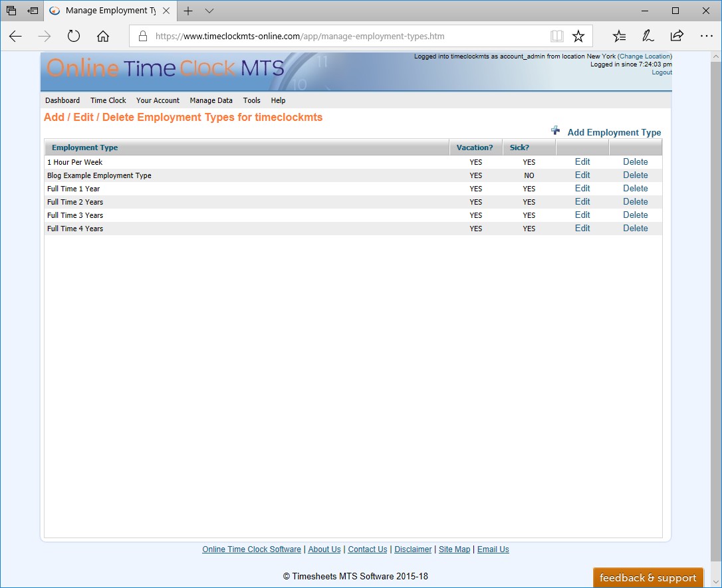This screenshot has width=722, height=588.
Task: Open the Disclaimer footer link
Action: (x=413, y=549)
